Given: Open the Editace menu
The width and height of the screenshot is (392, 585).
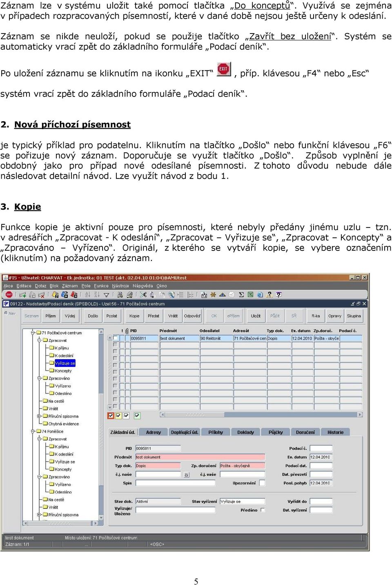Looking at the screenshot, I should click(x=24, y=286).
